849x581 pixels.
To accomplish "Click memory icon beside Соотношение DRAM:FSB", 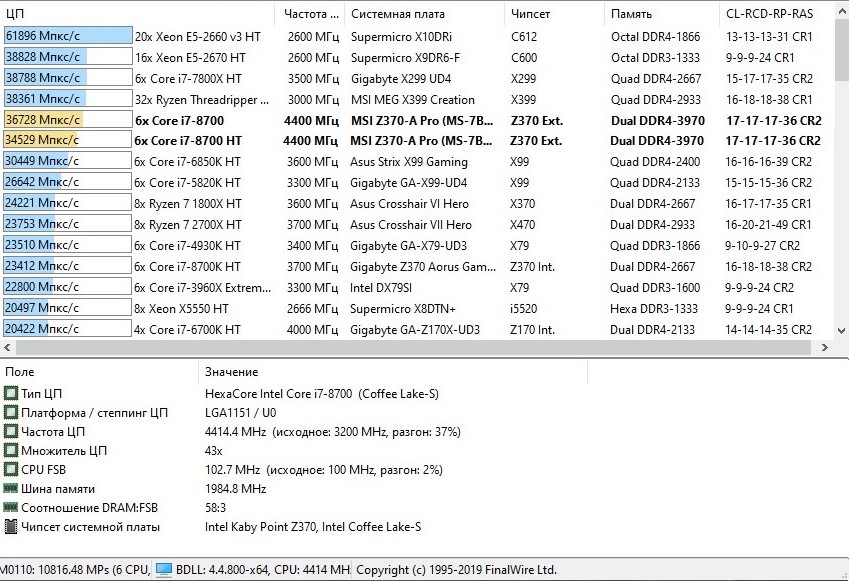I will (x=10, y=507).
